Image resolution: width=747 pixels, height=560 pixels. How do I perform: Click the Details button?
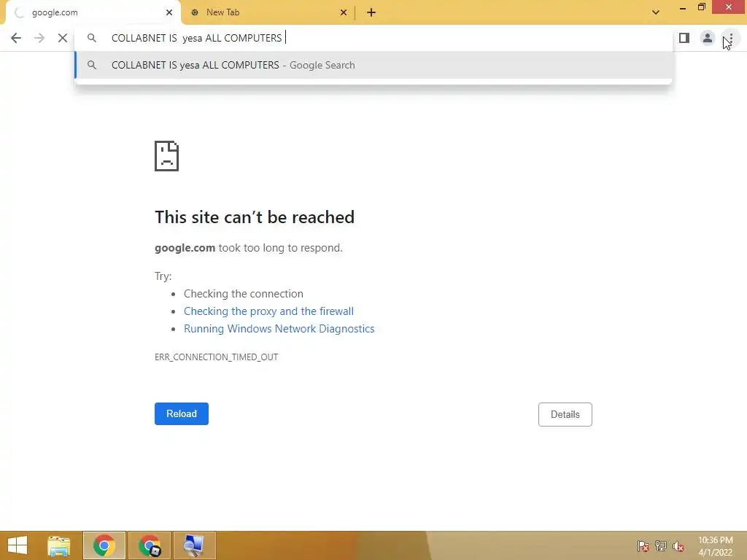565,414
